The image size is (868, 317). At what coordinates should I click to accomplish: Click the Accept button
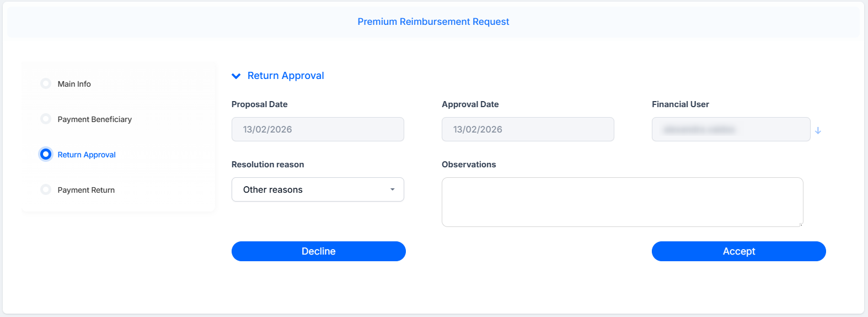[739, 251]
